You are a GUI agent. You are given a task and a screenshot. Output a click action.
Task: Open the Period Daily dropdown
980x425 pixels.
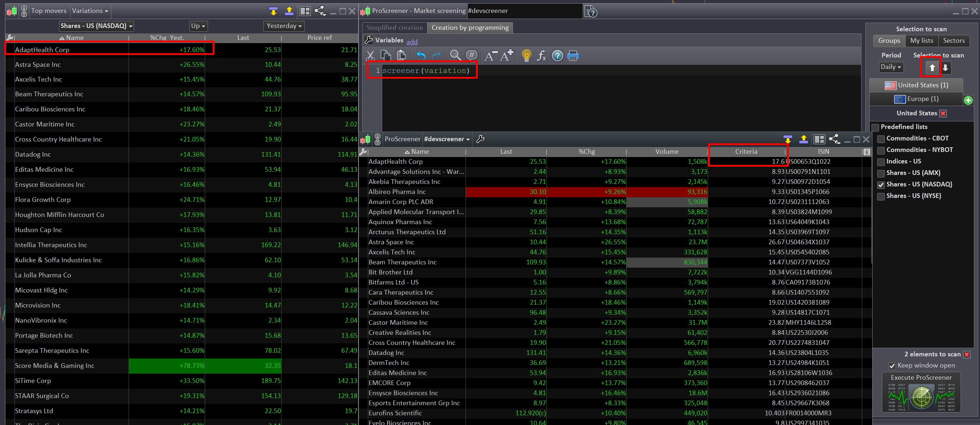point(891,67)
